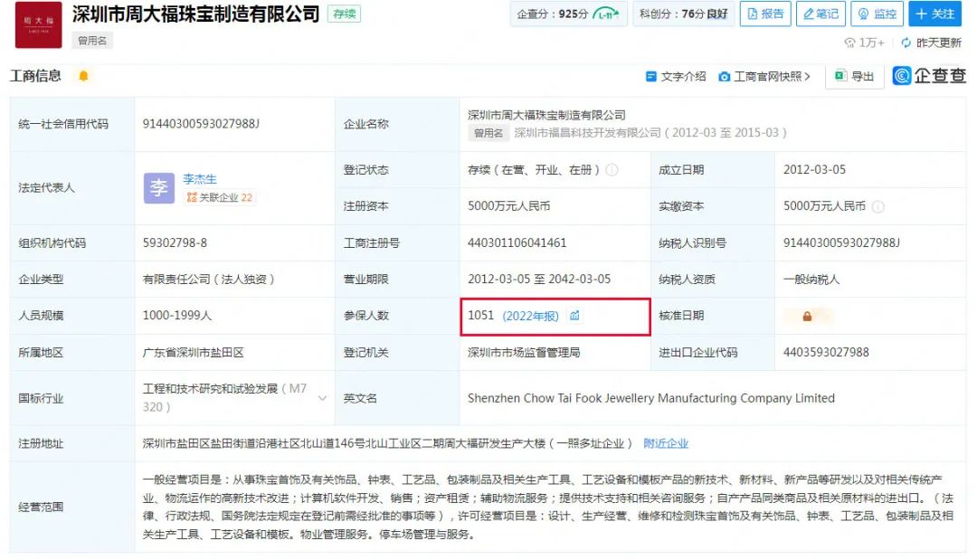Click 营业期限 2012-03-05 至 2042-03-05

click(539, 279)
